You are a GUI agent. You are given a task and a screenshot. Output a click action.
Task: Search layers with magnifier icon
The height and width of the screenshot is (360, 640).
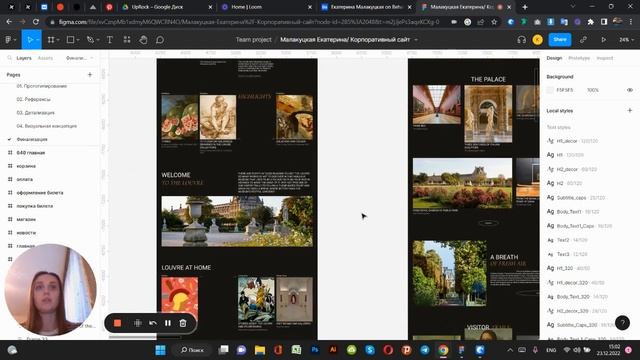click(9, 58)
